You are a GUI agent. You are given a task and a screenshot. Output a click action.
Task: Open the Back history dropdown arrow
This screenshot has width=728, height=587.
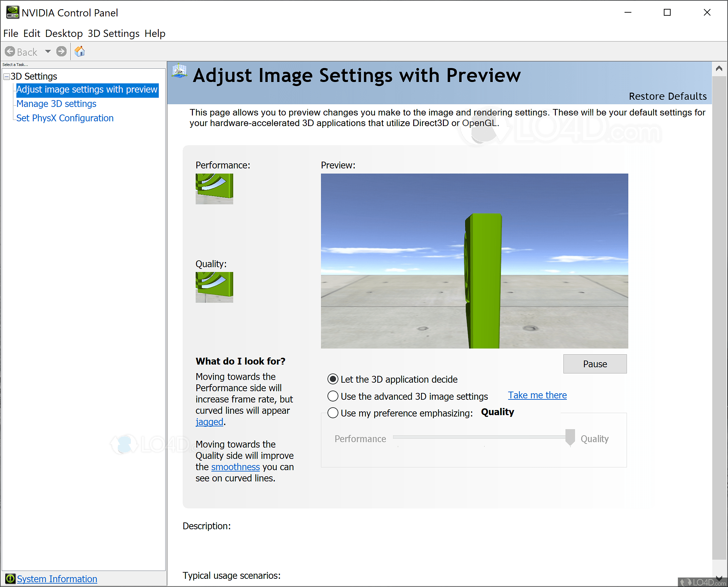point(48,52)
